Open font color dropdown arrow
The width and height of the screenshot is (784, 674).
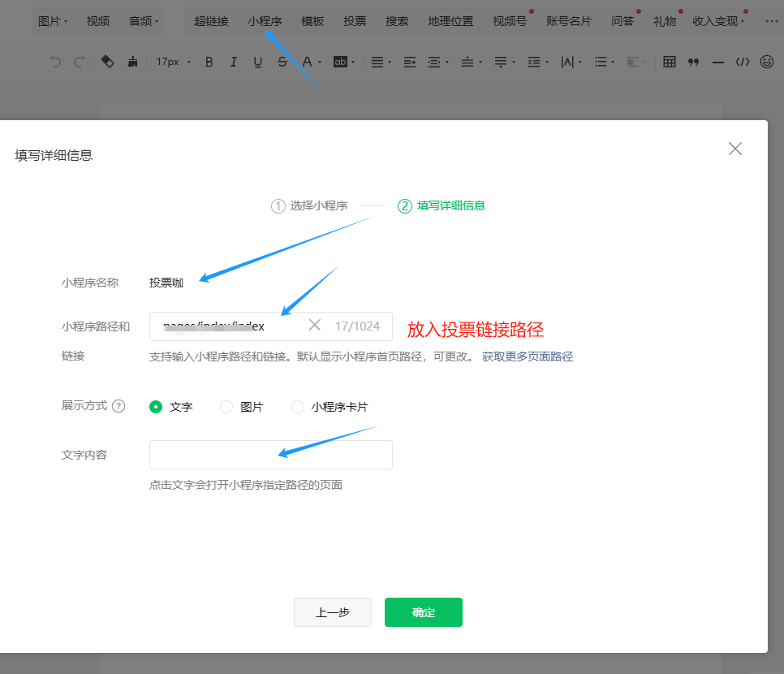pos(320,62)
